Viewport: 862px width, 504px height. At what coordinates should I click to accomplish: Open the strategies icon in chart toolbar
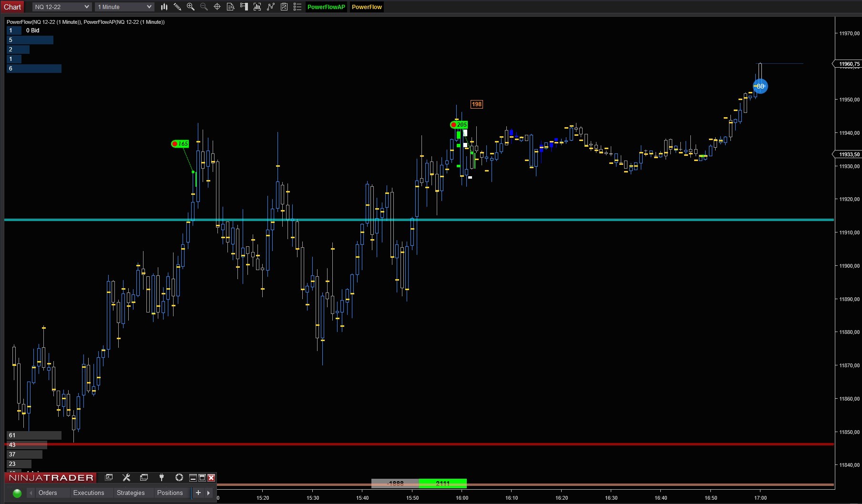pyautogui.click(x=284, y=7)
